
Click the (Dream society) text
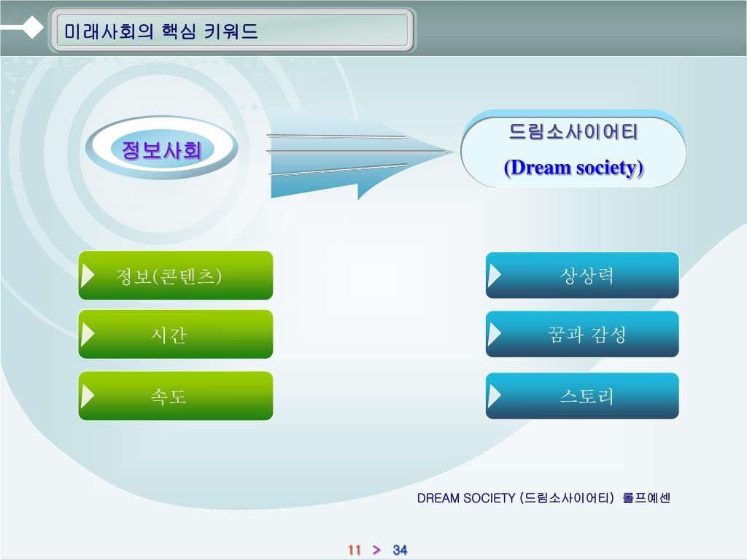click(x=573, y=168)
